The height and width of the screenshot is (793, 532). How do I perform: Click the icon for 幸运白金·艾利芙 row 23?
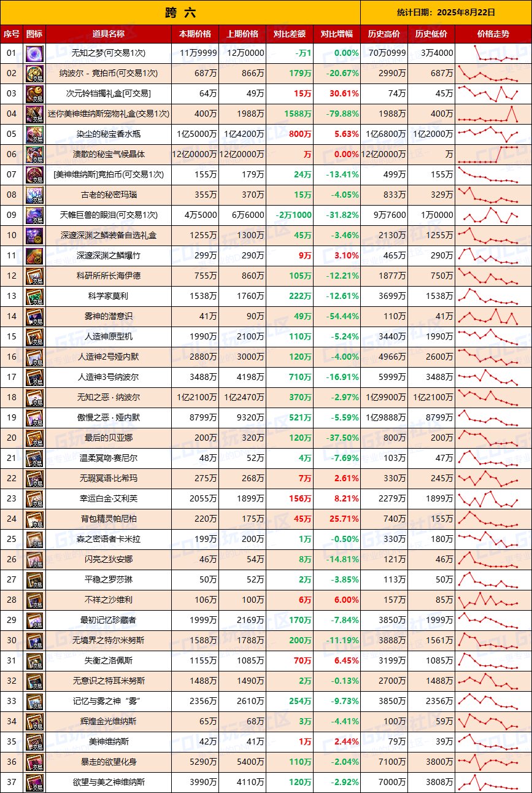point(34,499)
